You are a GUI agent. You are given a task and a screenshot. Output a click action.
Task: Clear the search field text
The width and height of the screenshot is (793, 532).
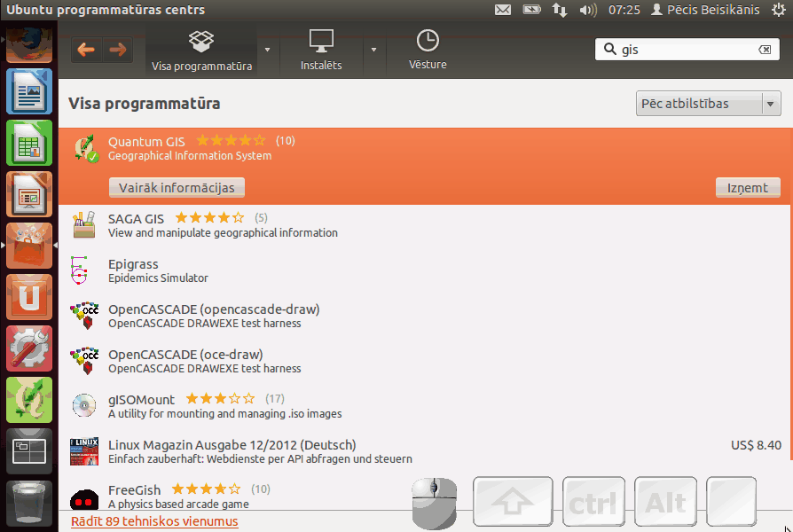pyautogui.click(x=765, y=50)
